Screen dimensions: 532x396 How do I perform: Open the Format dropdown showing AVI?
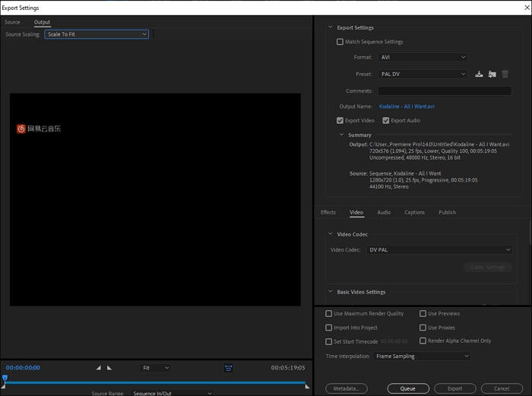pos(423,57)
